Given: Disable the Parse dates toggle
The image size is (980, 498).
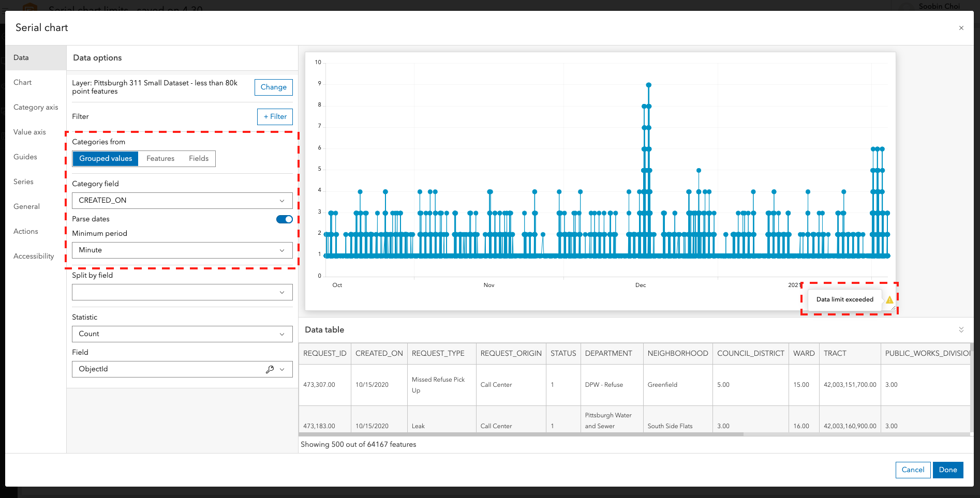Looking at the screenshot, I should click(284, 219).
